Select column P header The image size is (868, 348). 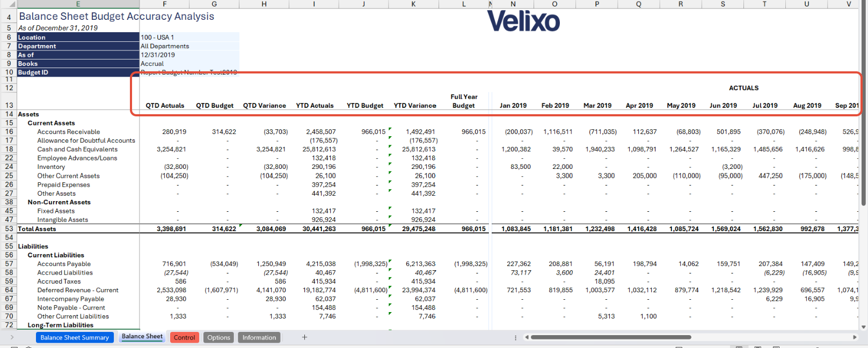(x=597, y=4)
